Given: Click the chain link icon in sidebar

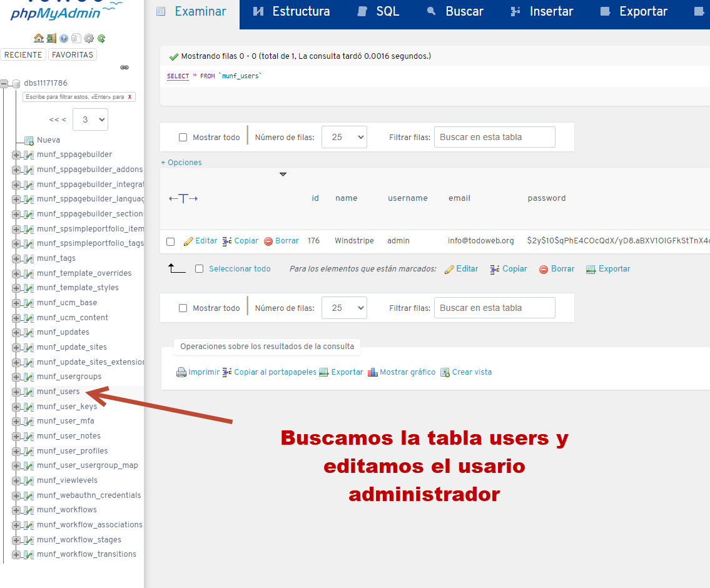Looking at the screenshot, I should 124,68.
